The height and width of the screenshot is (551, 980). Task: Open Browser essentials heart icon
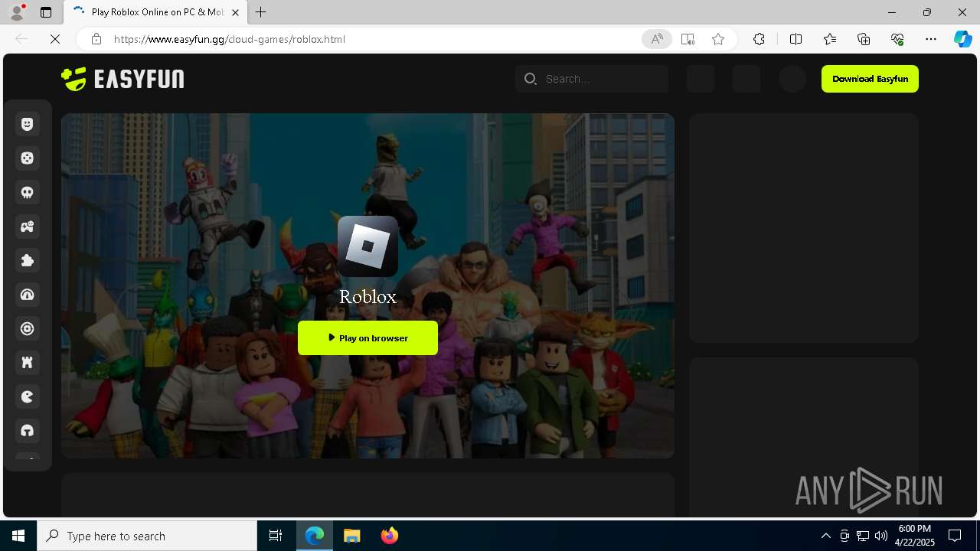coord(897,39)
